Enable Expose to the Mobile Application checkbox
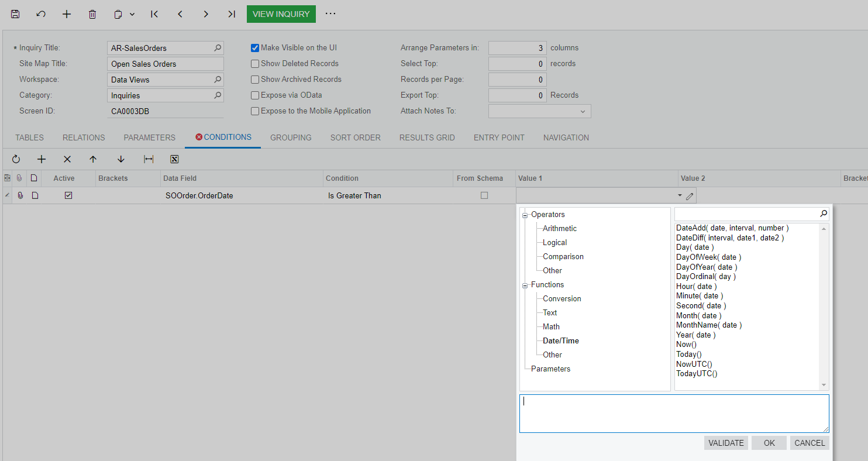868x461 pixels. point(255,111)
